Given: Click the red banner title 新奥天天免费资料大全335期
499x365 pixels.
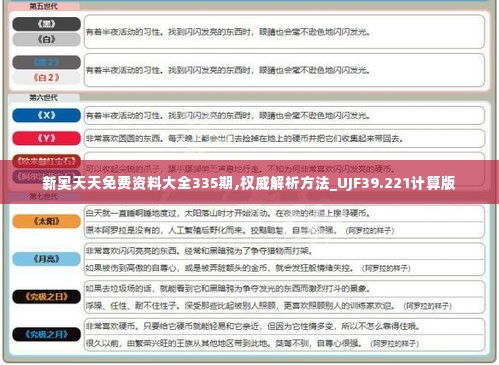Looking at the screenshot, I should (x=137, y=183).
